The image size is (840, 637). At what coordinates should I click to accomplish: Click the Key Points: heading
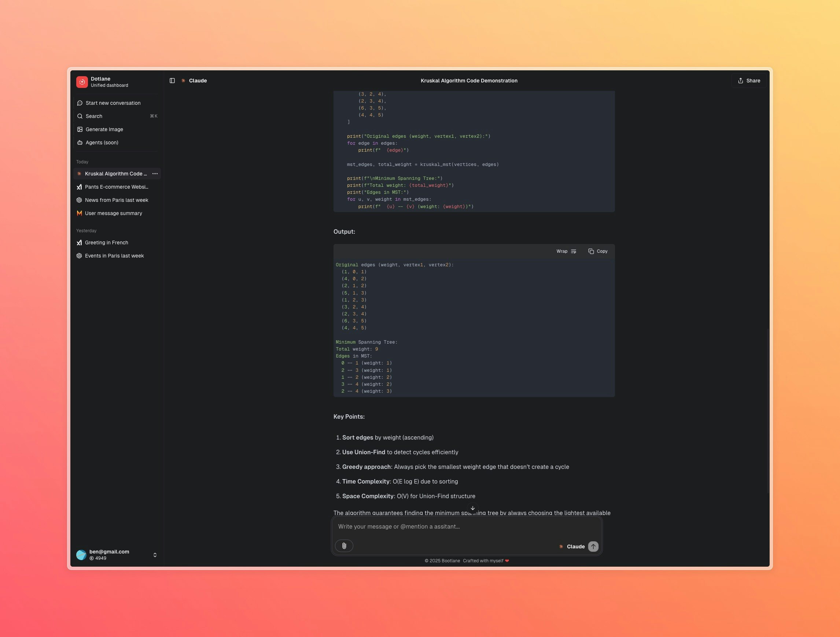[349, 416]
